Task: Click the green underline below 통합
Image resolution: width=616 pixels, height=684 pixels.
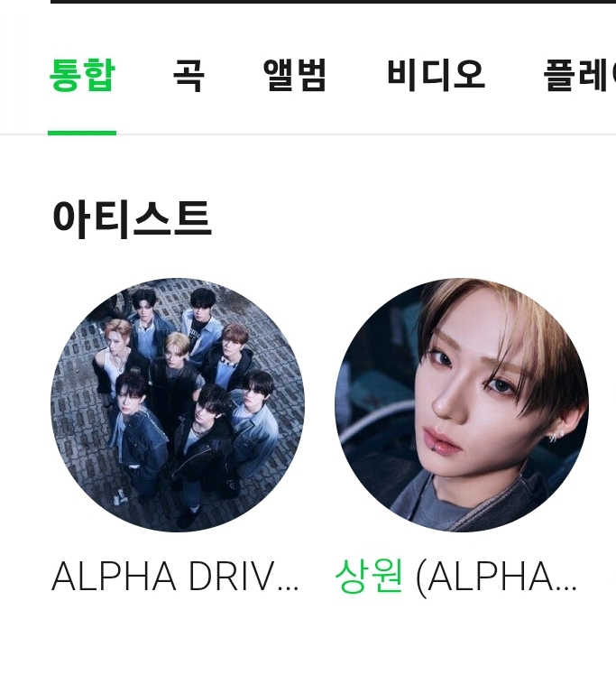Action: point(82,133)
